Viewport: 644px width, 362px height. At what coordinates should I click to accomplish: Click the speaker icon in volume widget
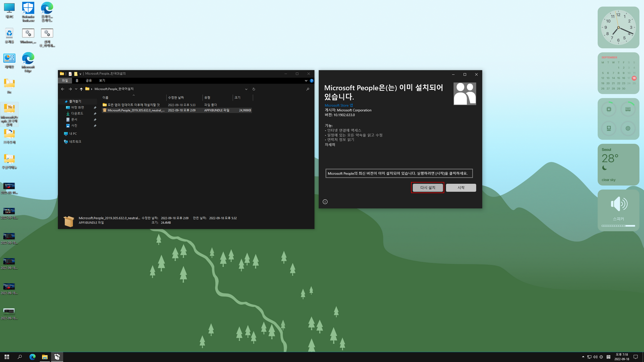(x=619, y=204)
